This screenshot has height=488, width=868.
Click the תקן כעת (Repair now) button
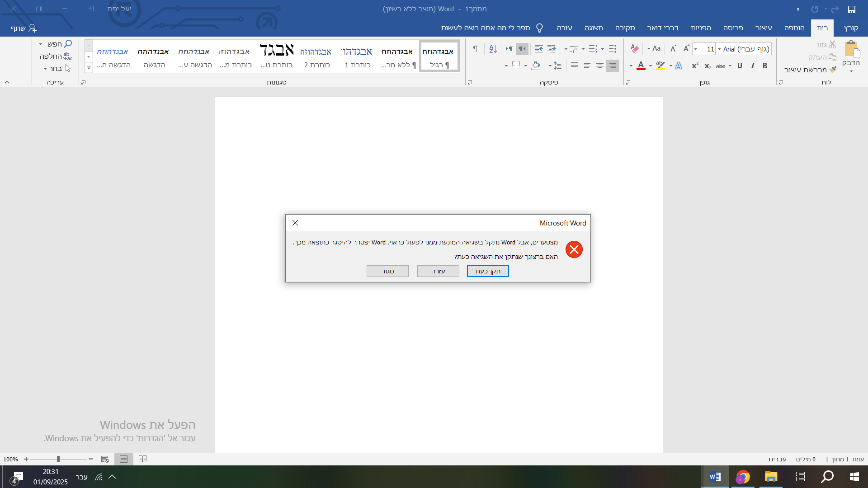[488, 271]
